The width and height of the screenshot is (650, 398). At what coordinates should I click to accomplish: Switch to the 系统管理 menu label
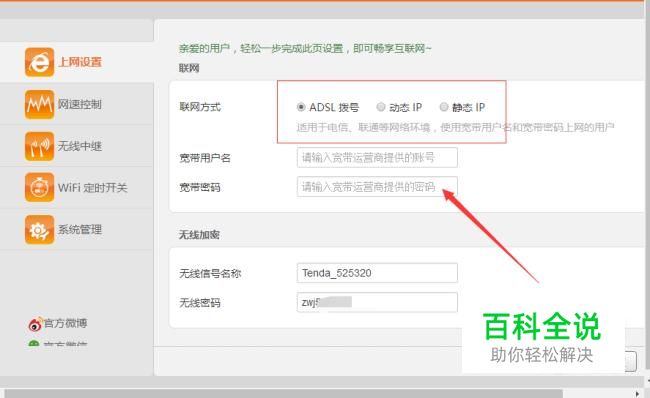80,229
